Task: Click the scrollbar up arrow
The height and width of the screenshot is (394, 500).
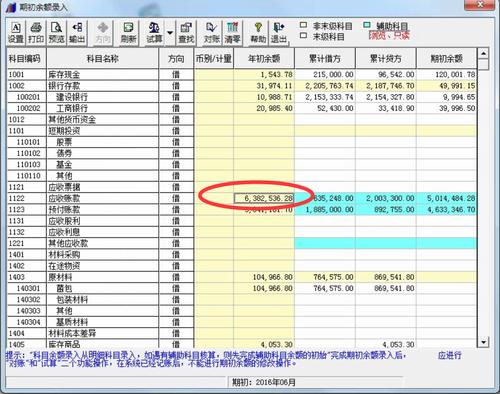Action: [x=483, y=53]
